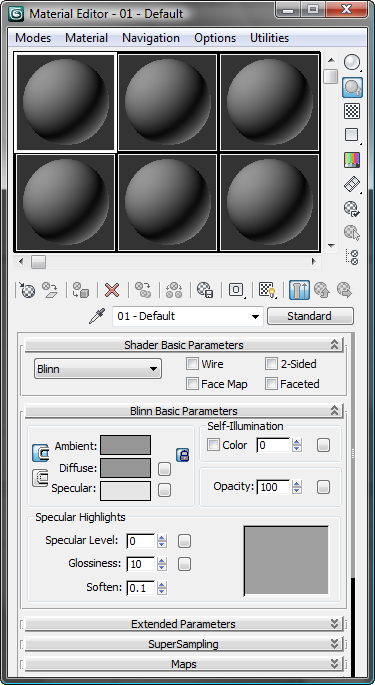The image size is (375, 685).
Task: Enable the checkered Background icon
Action: [x=351, y=111]
